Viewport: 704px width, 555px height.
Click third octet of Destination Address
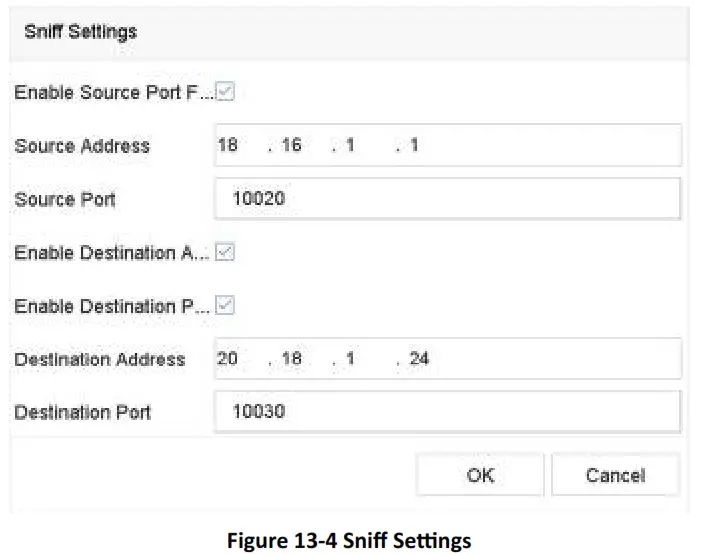pyautogui.click(x=351, y=358)
